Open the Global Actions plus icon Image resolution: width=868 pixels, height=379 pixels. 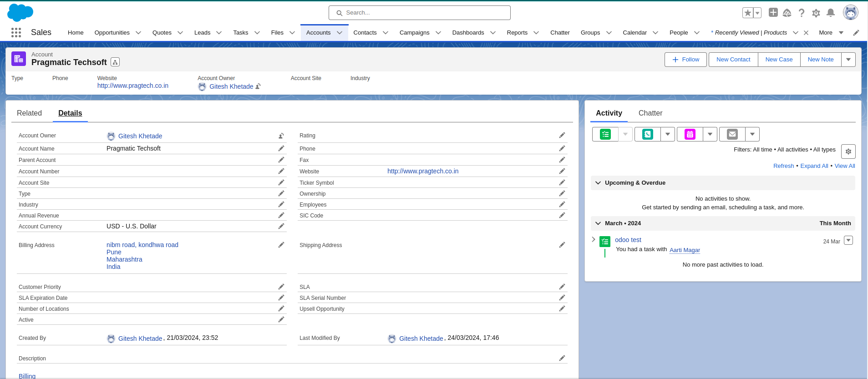(773, 12)
